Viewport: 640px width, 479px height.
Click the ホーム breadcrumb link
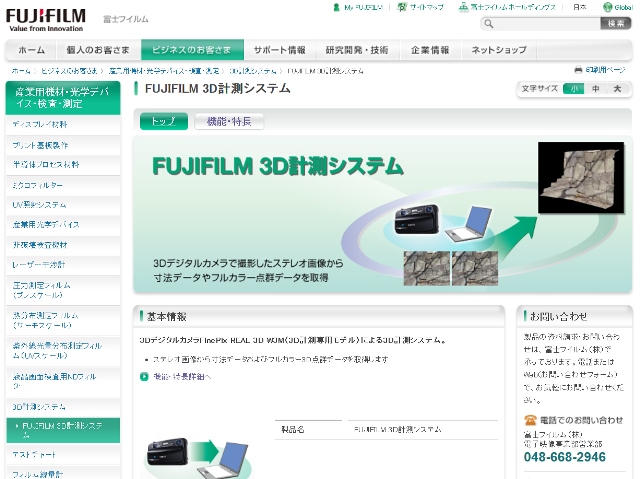[20, 71]
